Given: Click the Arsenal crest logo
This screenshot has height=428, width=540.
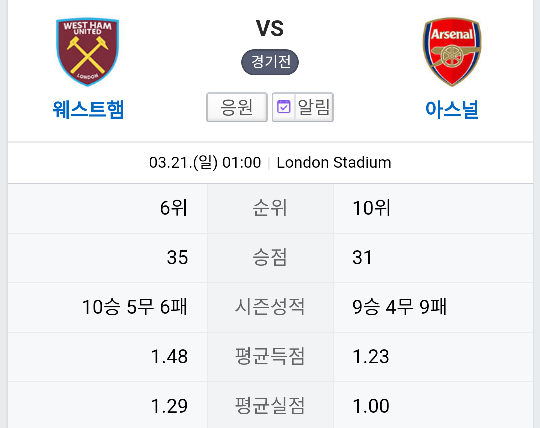Looking at the screenshot, I should pyautogui.click(x=452, y=52).
